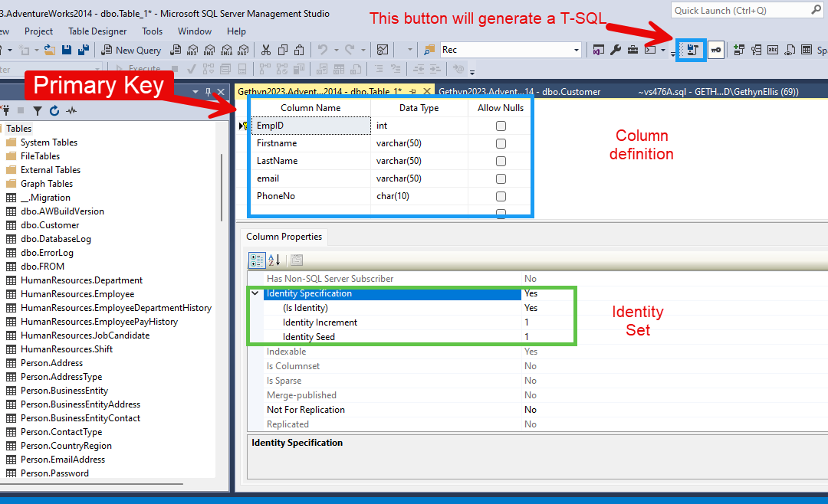Click the Set Primary Key icon
Viewport: 828px width, 504px height.
click(715, 50)
